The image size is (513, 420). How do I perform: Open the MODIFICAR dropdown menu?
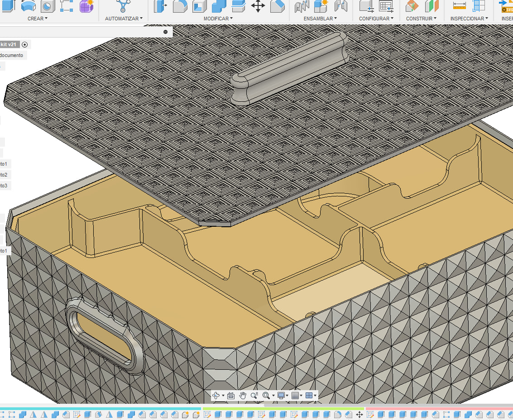[x=218, y=19]
